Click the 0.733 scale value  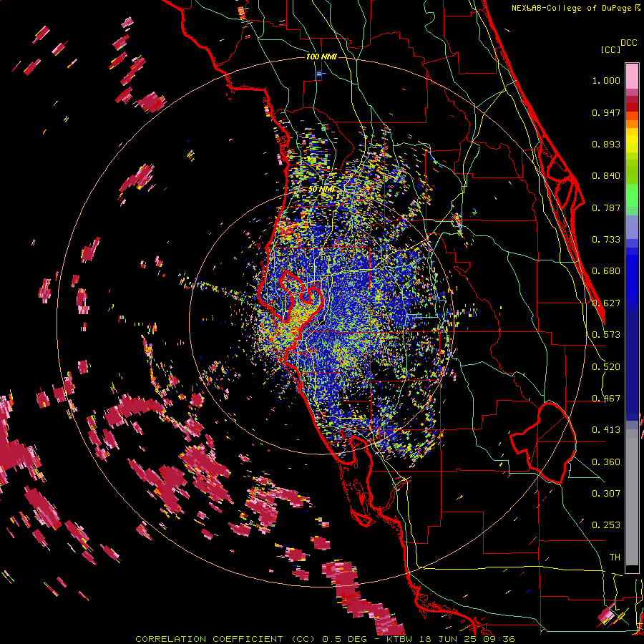click(x=606, y=240)
